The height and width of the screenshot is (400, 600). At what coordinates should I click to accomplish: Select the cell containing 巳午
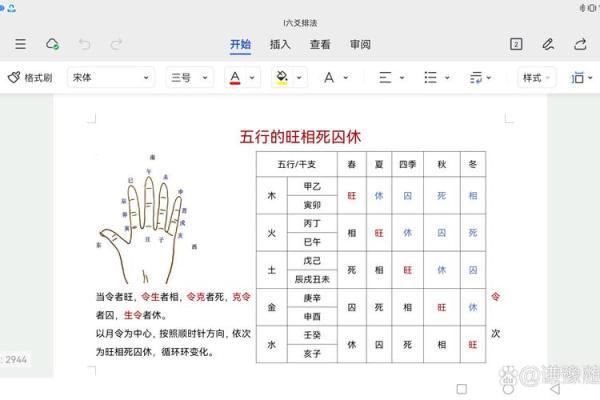coord(312,242)
